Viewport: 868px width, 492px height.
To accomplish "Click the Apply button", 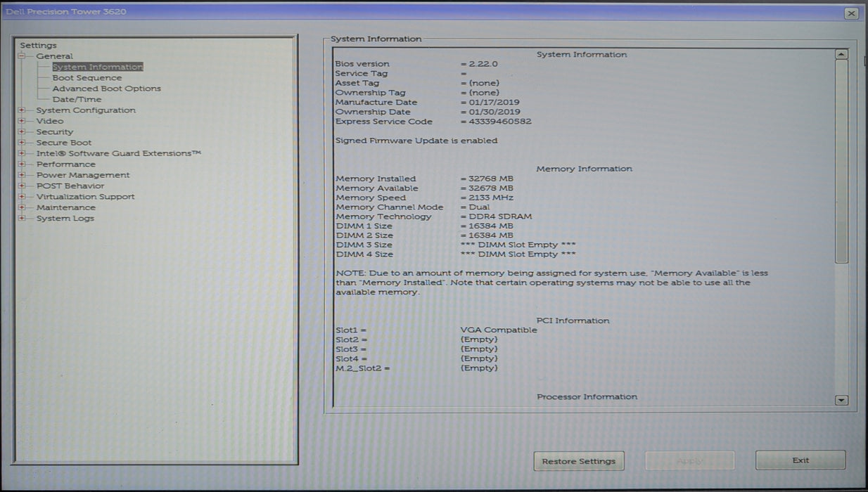I will pyautogui.click(x=690, y=461).
